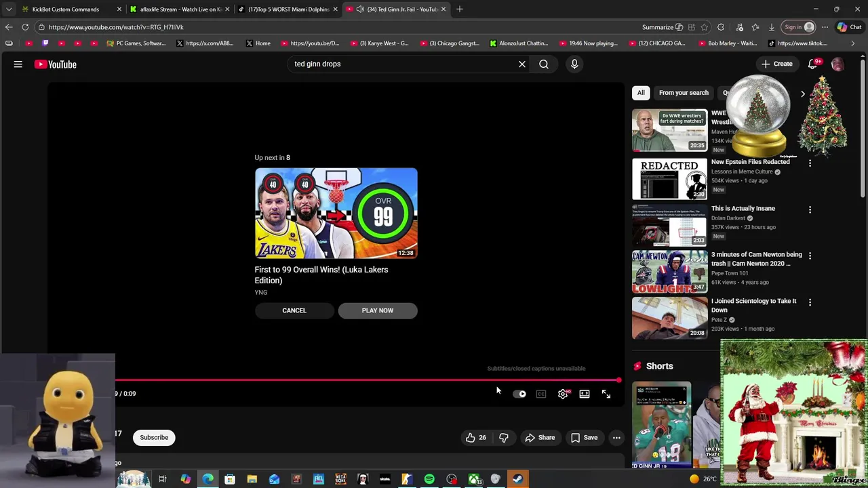The width and height of the screenshot is (868, 488).
Task: Summarize page from address bar
Action: coord(662,27)
